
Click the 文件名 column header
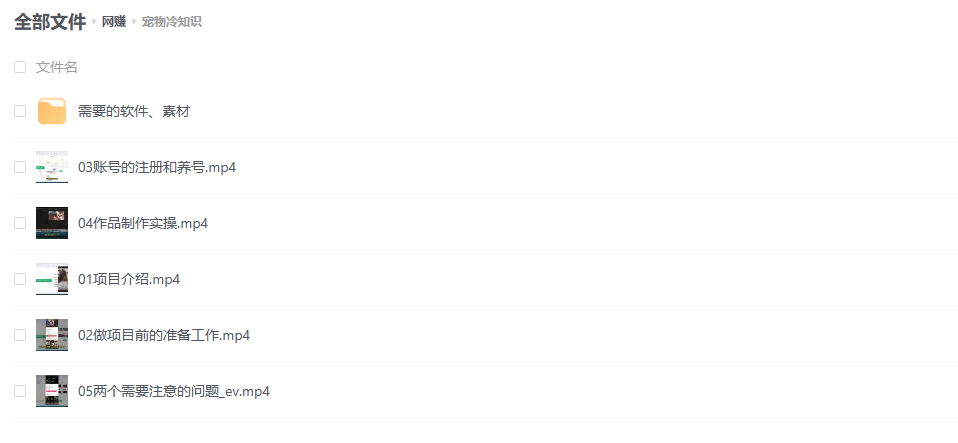(57, 67)
